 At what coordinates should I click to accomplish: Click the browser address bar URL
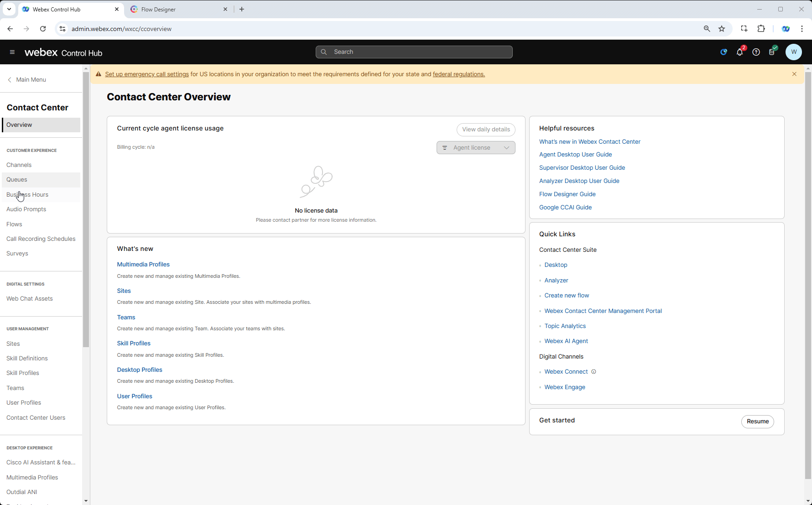coord(122,29)
